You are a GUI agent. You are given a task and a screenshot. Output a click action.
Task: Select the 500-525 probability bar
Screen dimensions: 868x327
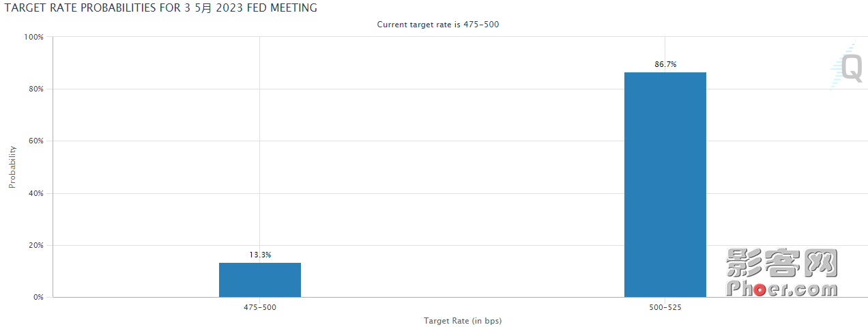pos(665,184)
